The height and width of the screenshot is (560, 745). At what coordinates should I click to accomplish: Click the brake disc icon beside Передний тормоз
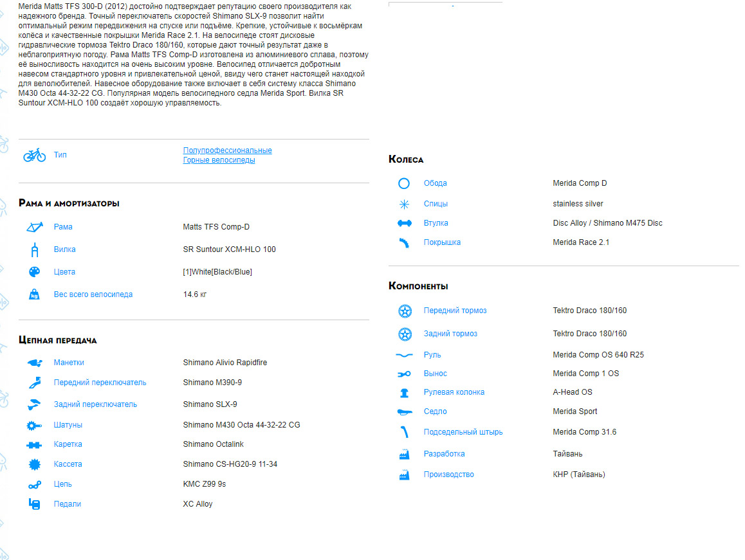(x=405, y=311)
